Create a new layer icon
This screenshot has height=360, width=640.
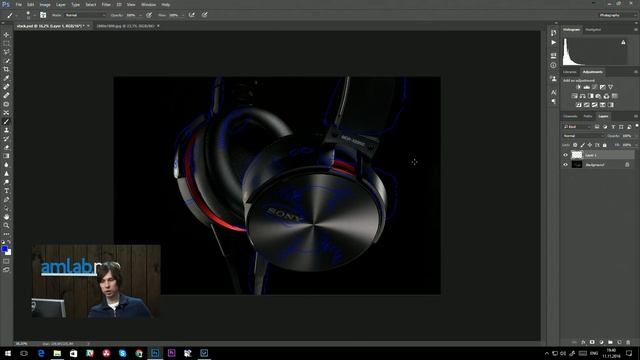pyautogui.click(x=619, y=342)
